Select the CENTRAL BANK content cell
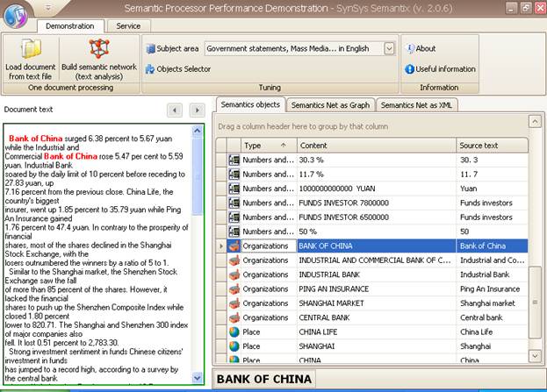This screenshot has height=392, width=547. coord(377,317)
